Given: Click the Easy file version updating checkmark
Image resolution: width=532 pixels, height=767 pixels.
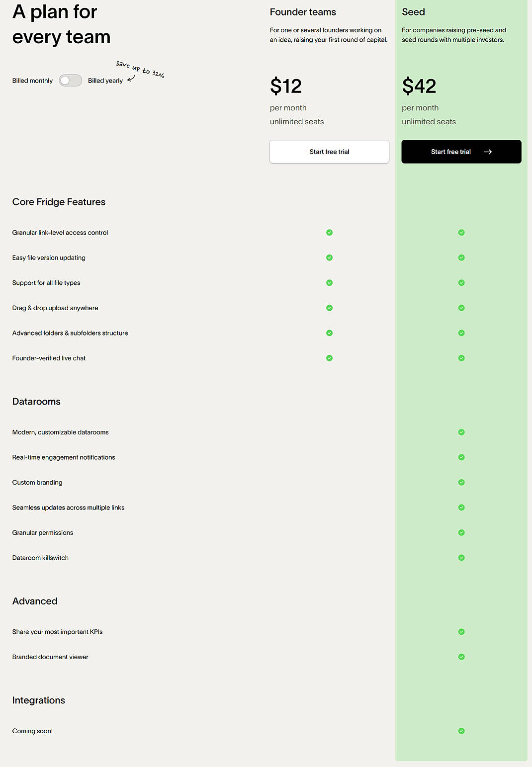Looking at the screenshot, I should tap(329, 257).
